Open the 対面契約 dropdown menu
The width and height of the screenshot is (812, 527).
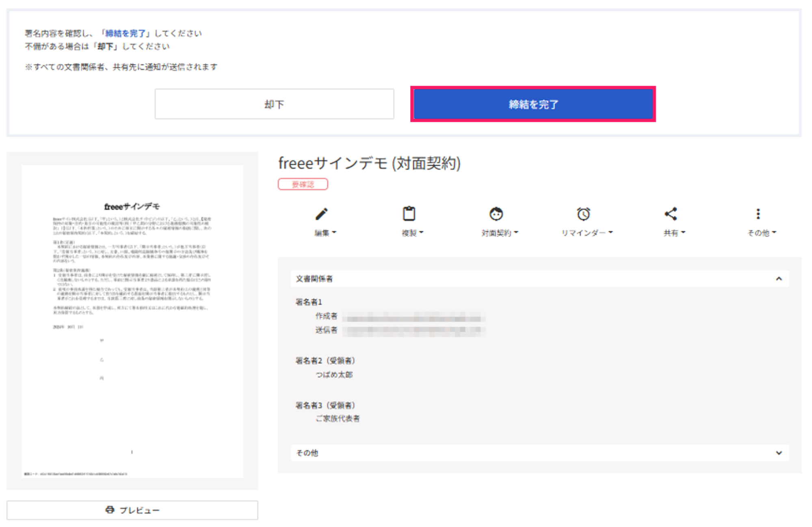tap(500, 233)
